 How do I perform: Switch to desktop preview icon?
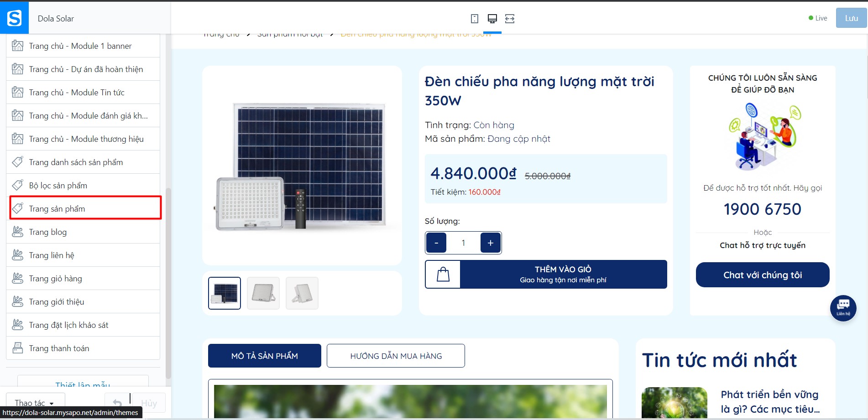492,19
